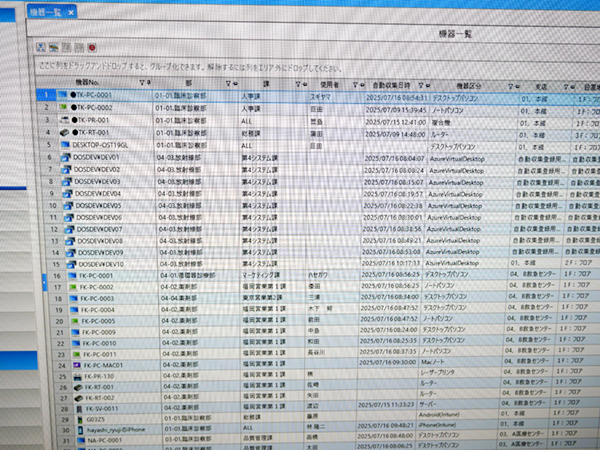This screenshot has height=450, width=600.
Task: Sort by the 部 column header
Action: (189, 83)
